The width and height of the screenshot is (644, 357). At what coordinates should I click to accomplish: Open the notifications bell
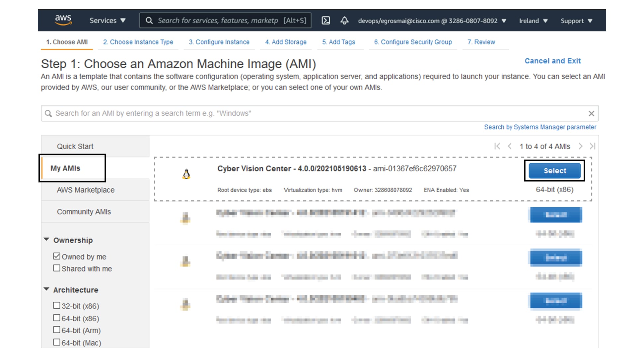pyautogui.click(x=344, y=21)
